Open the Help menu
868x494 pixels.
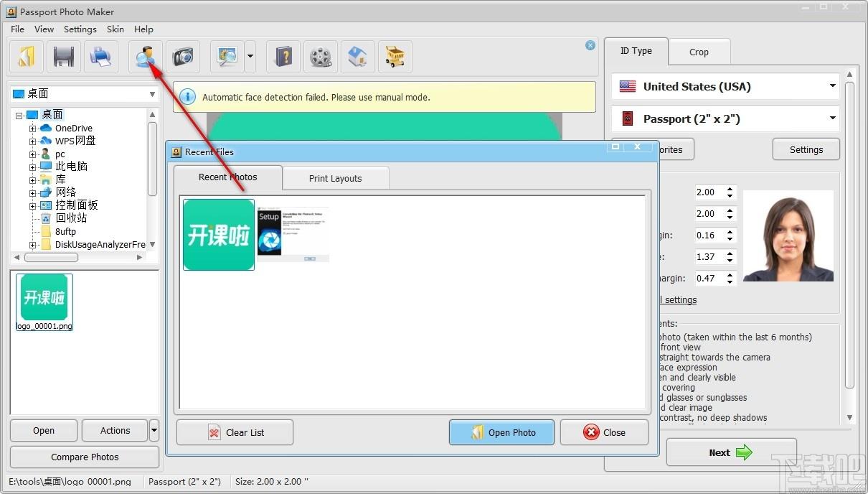[x=143, y=29]
